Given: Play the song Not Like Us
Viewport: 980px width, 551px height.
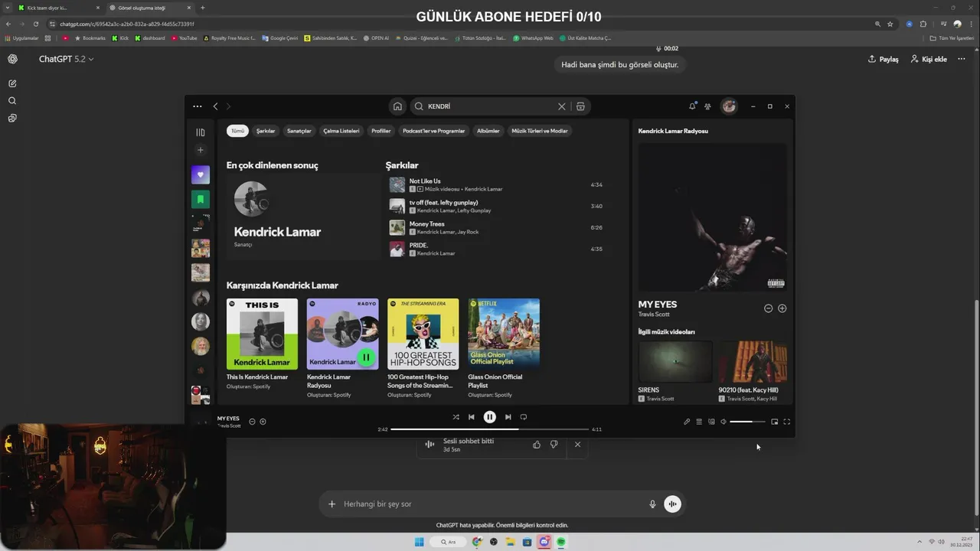Looking at the screenshot, I should point(495,184).
